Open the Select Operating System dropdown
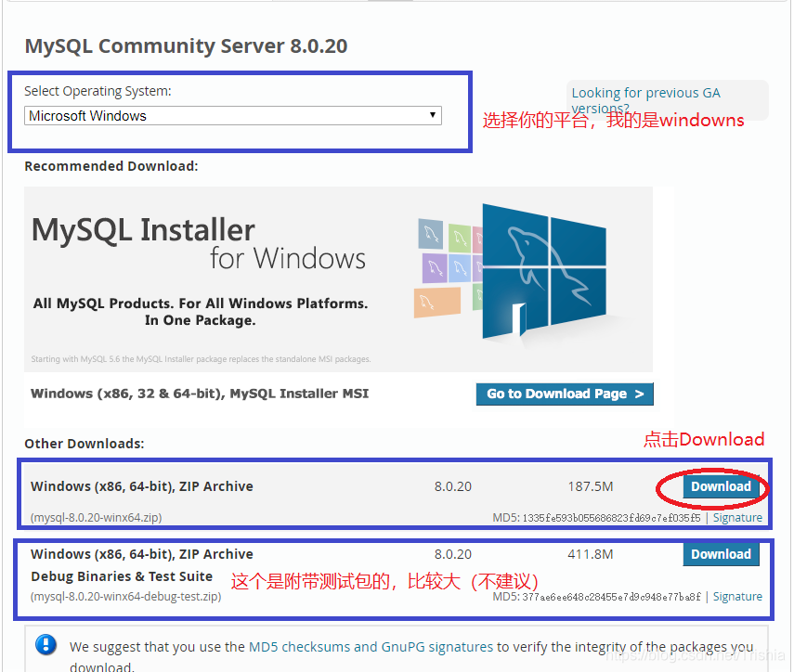This screenshot has height=672, width=794. point(233,116)
